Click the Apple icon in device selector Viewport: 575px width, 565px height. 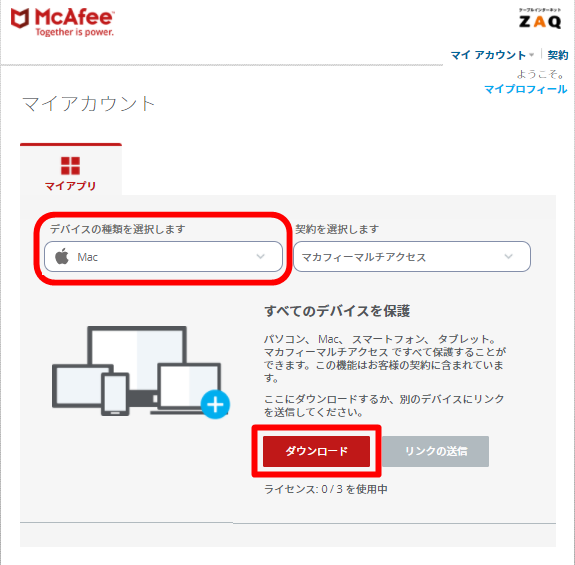(x=62, y=256)
